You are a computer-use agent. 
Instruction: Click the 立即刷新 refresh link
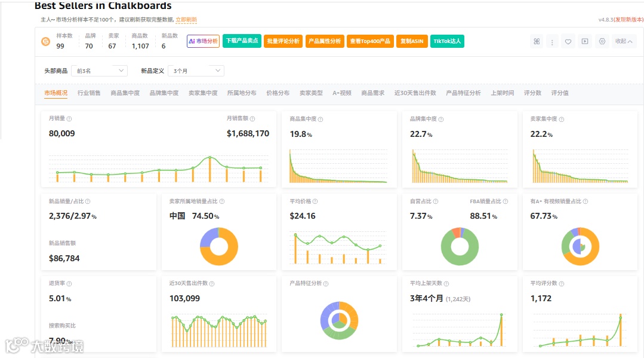[x=186, y=20]
